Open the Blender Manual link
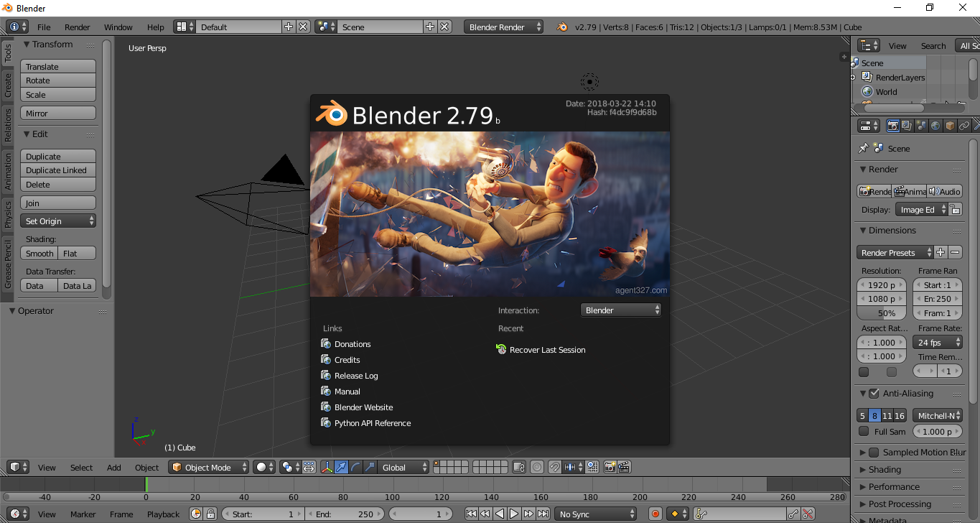Viewport: 980px width, 523px height. (348, 391)
